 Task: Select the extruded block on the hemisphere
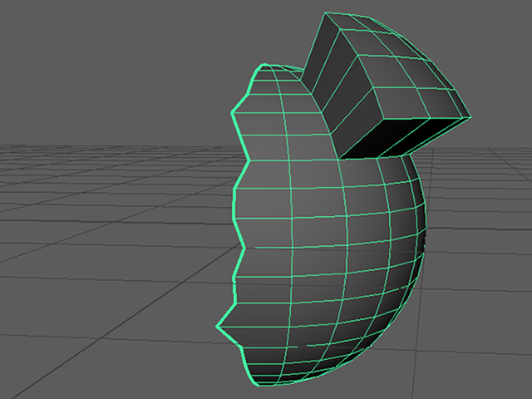click(387, 86)
